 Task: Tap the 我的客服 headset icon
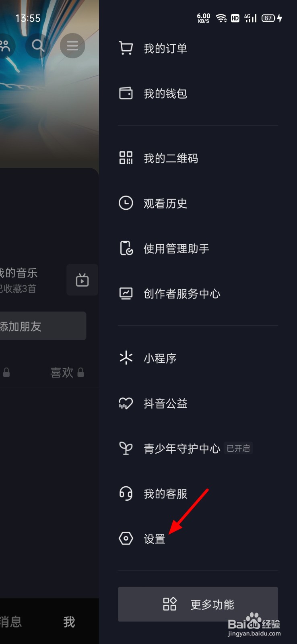(x=126, y=493)
